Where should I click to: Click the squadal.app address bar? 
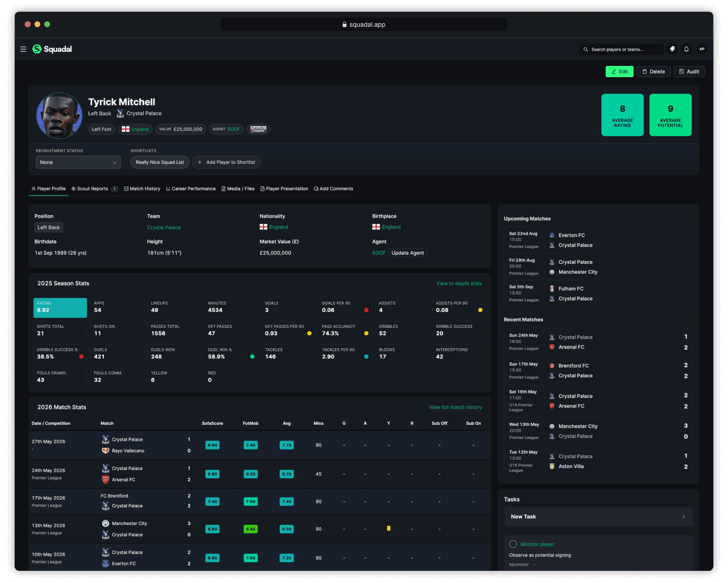click(364, 24)
